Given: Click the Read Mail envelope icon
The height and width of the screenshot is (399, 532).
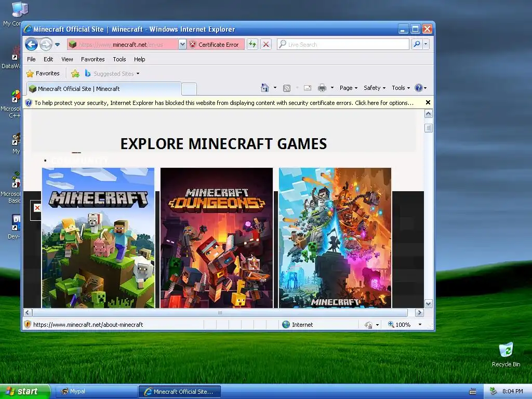Looking at the screenshot, I should [308, 88].
